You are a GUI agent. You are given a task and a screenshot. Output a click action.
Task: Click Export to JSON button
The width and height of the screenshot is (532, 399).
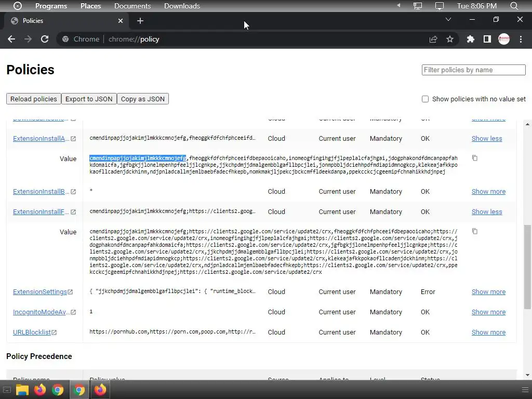(89, 99)
